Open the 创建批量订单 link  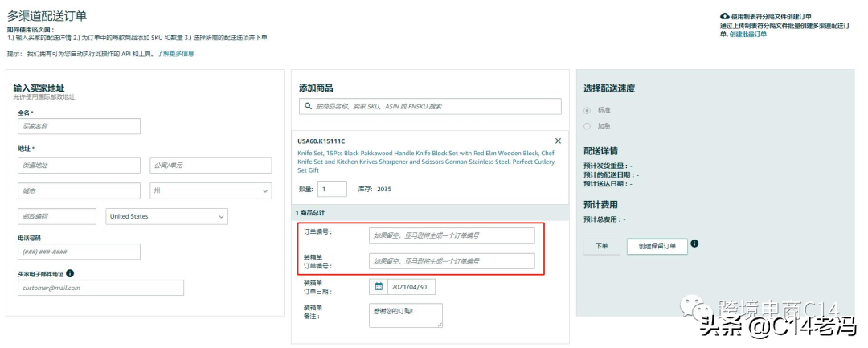747,35
